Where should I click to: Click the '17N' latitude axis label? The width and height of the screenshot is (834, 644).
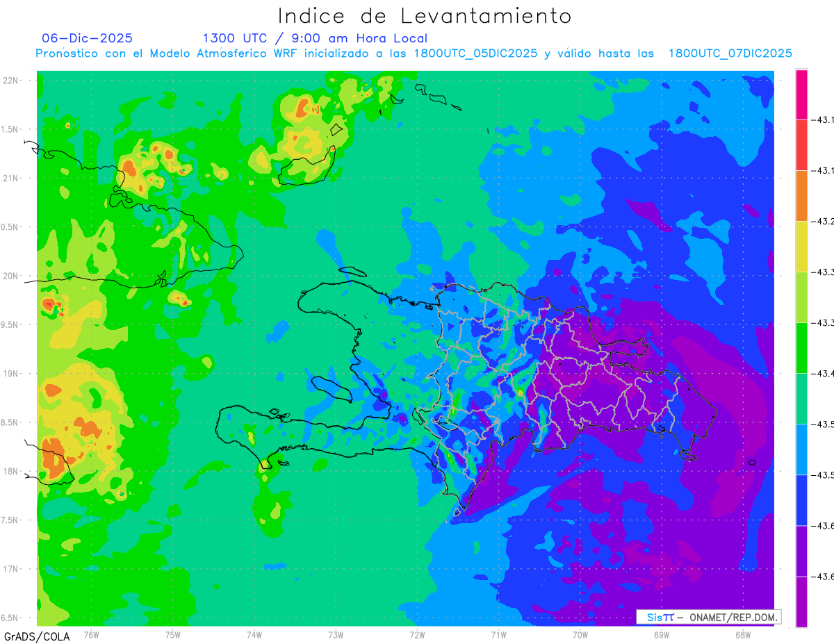(x=12, y=569)
